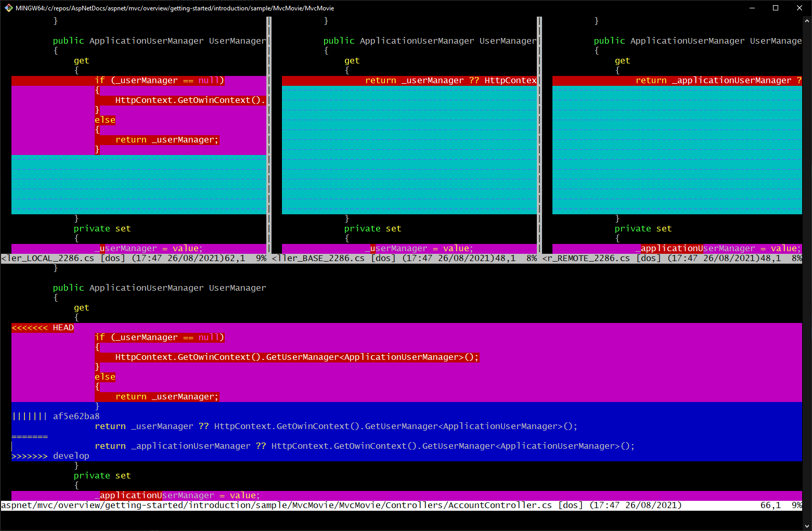Screen dimensions: 812x531
Task: Click the split divider between LOCAL and BASE
Action: pos(269,135)
